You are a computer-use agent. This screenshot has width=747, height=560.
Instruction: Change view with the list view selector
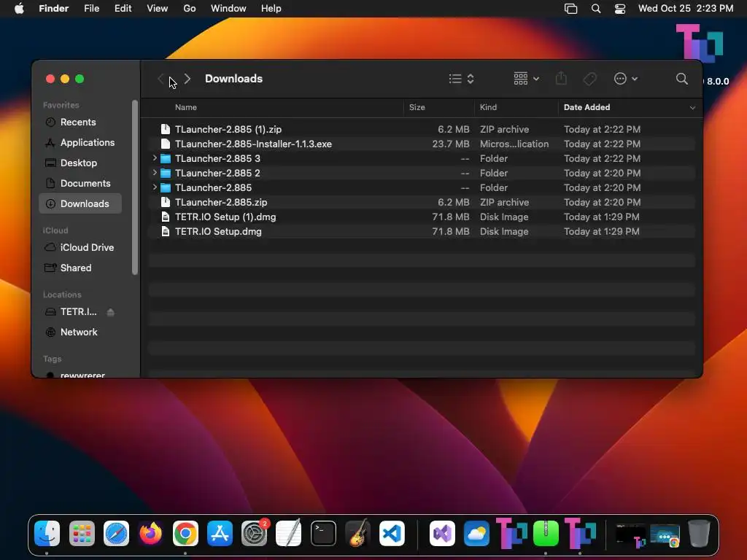pyautogui.click(x=461, y=79)
